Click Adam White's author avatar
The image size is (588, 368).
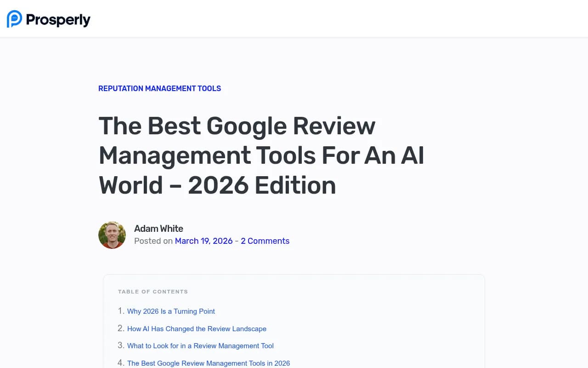click(x=112, y=235)
